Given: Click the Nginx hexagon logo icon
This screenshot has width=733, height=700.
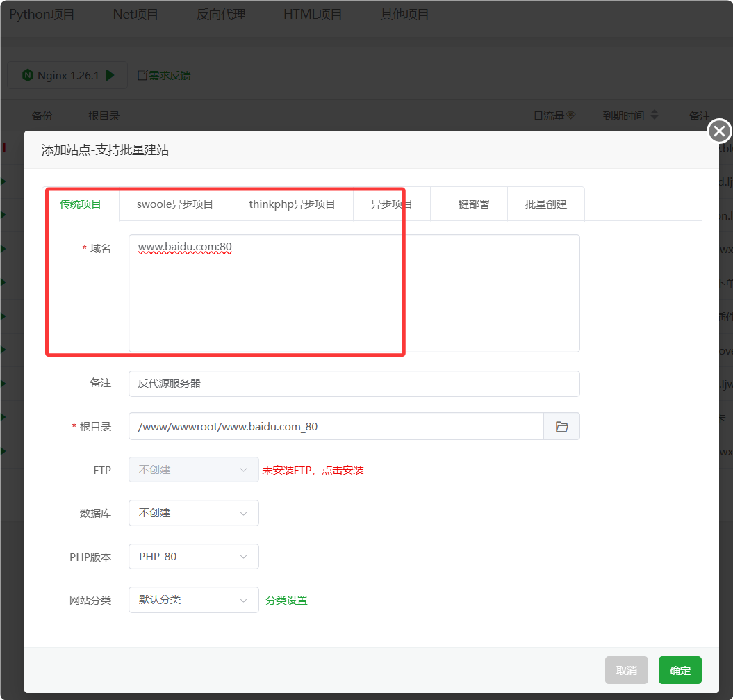Looking at the screenshot, I should [x=28, y=75].
